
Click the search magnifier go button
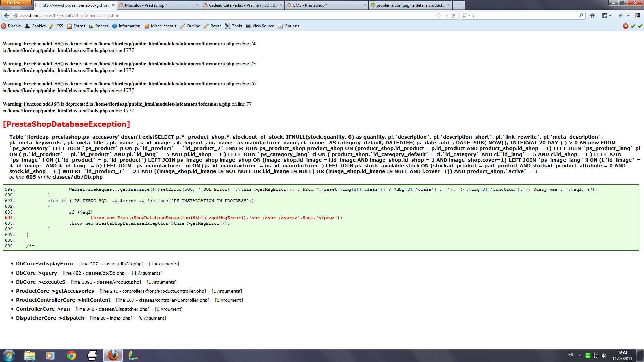click(x=581, y=16)
